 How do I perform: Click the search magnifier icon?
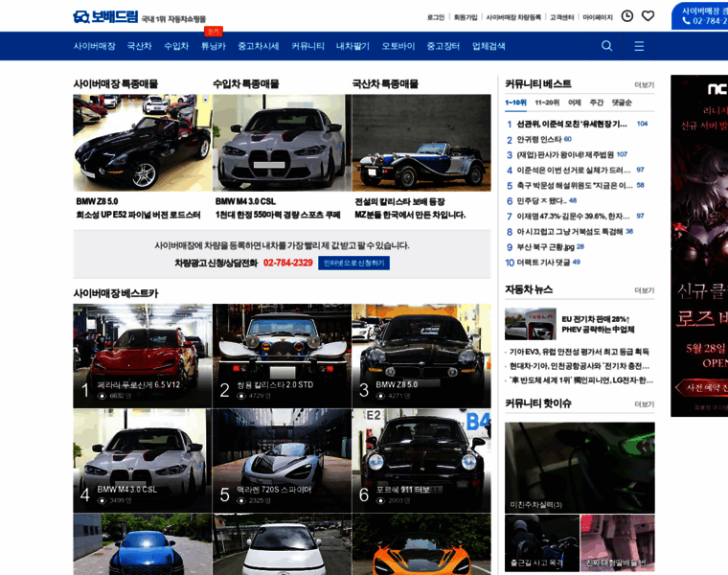pos(606,45)
